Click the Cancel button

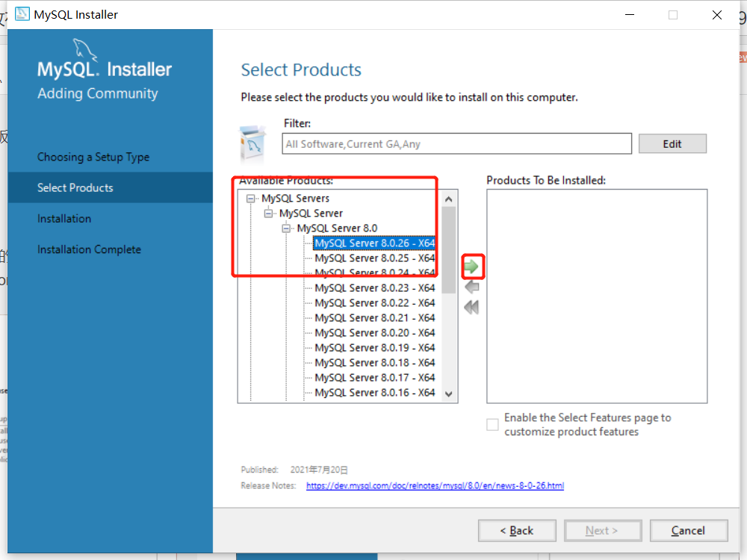[x=689, y=530]
